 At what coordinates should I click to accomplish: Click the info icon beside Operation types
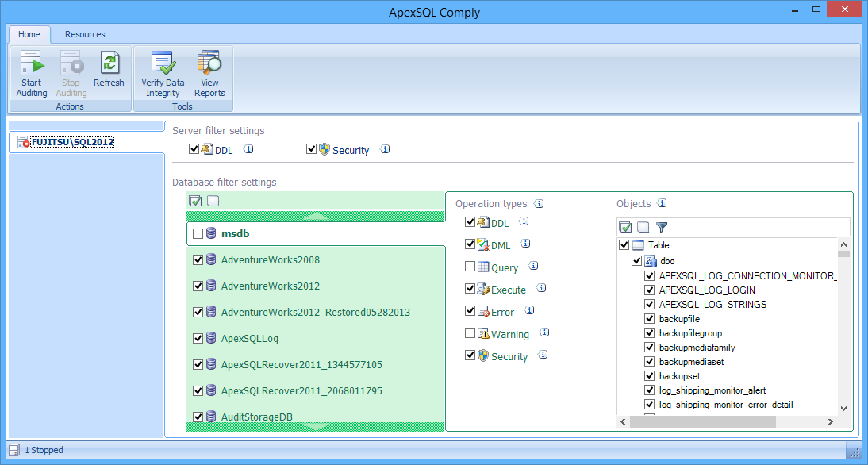click(x=540, y=203)
